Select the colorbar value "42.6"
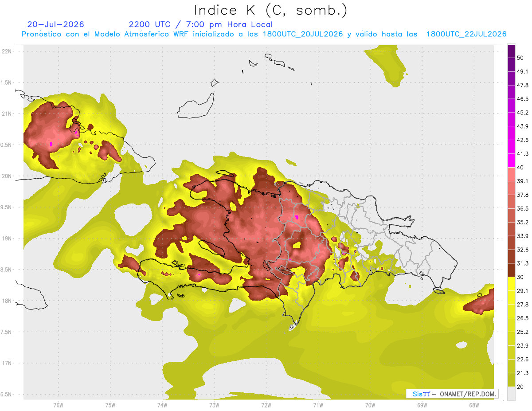 tap(522, 140)
